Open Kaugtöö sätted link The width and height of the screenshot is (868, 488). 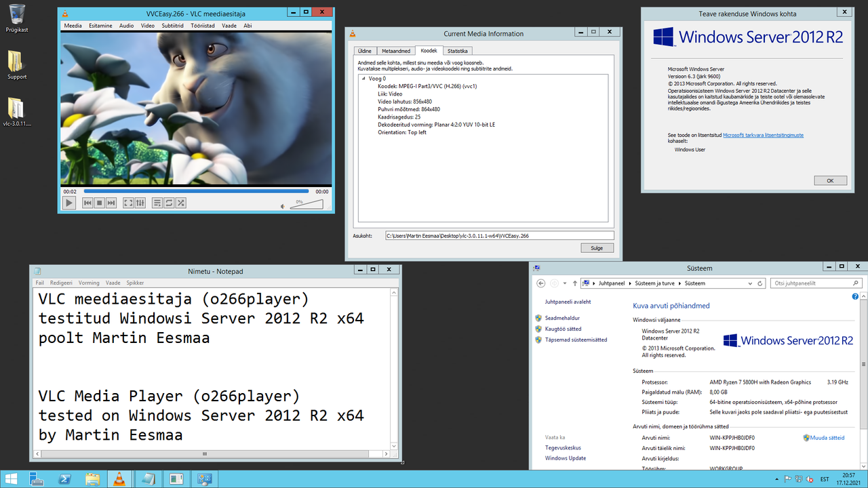(x=563, y=329)
